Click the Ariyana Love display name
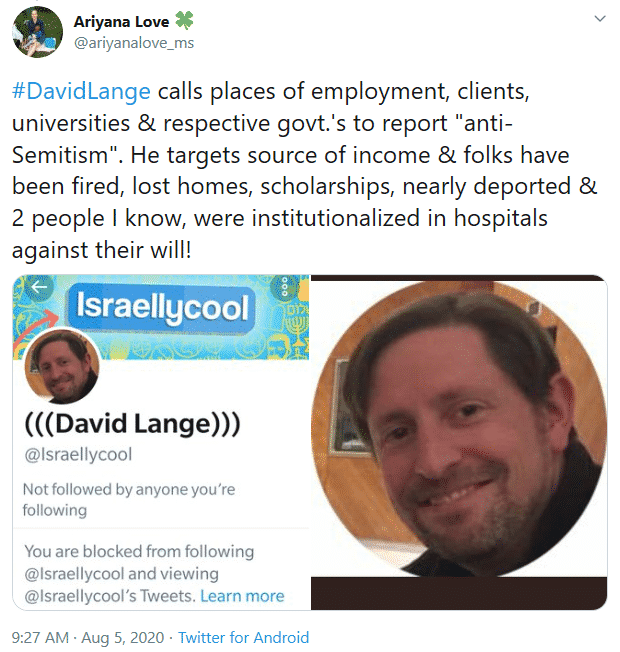The width and height of the screenshot is (620, 652). coord(121,22)
